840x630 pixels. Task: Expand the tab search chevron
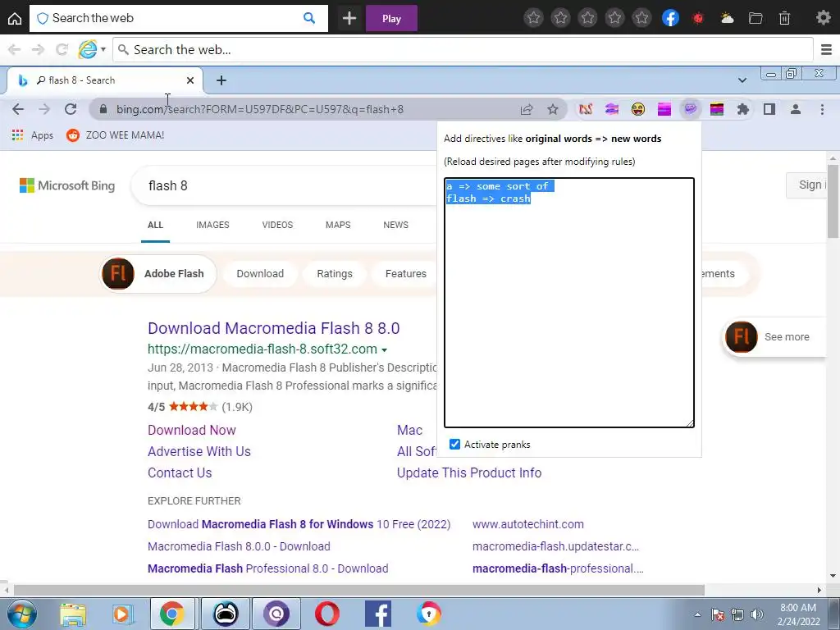742,80
